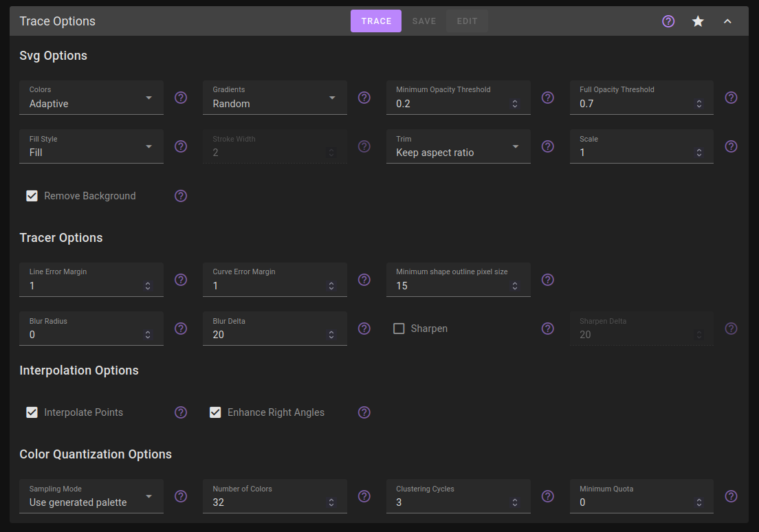Click the Scale field stepper arrows

(699, 153)
